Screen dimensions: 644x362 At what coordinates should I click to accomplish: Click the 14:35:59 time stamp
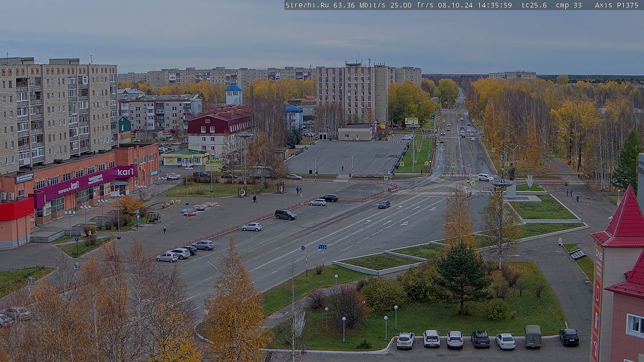coord(494,5)
